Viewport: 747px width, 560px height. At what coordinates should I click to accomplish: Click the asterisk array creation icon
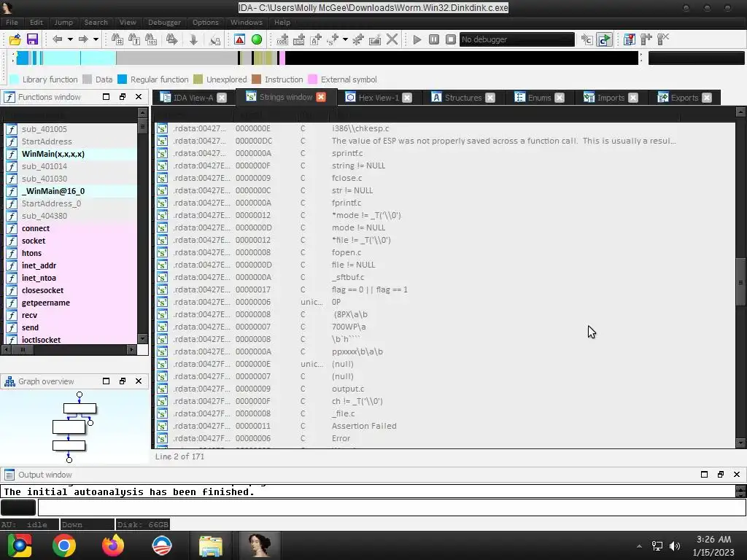358,39
